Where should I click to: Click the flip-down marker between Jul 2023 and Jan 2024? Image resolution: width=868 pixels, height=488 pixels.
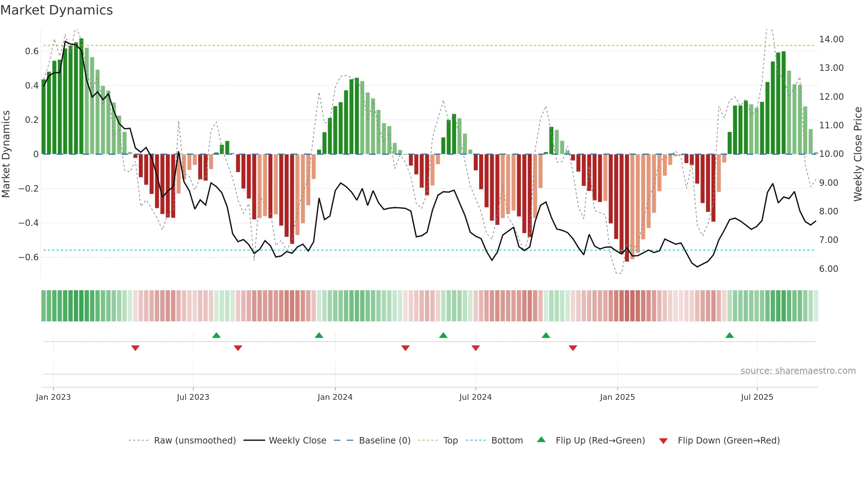238,348
